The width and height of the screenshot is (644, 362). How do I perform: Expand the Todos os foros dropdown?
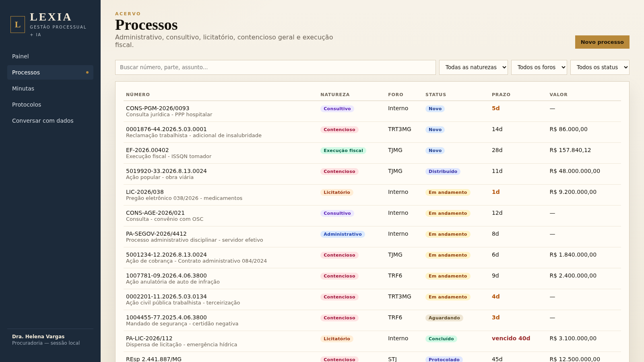pyautogui.click(x=539, y=67)
